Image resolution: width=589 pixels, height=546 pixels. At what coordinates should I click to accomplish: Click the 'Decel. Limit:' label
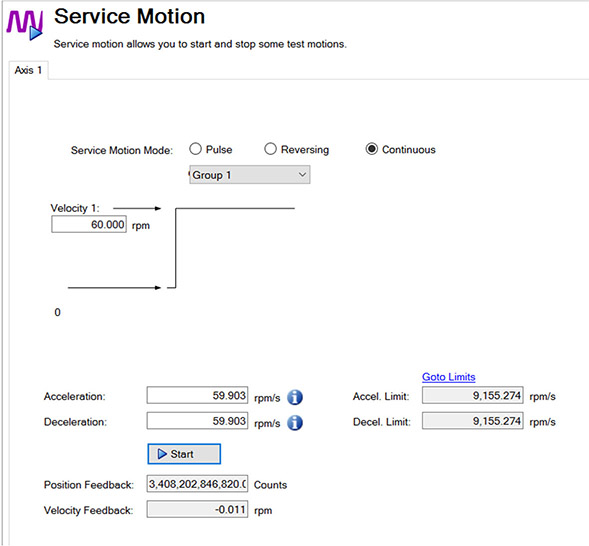[382, 422]
